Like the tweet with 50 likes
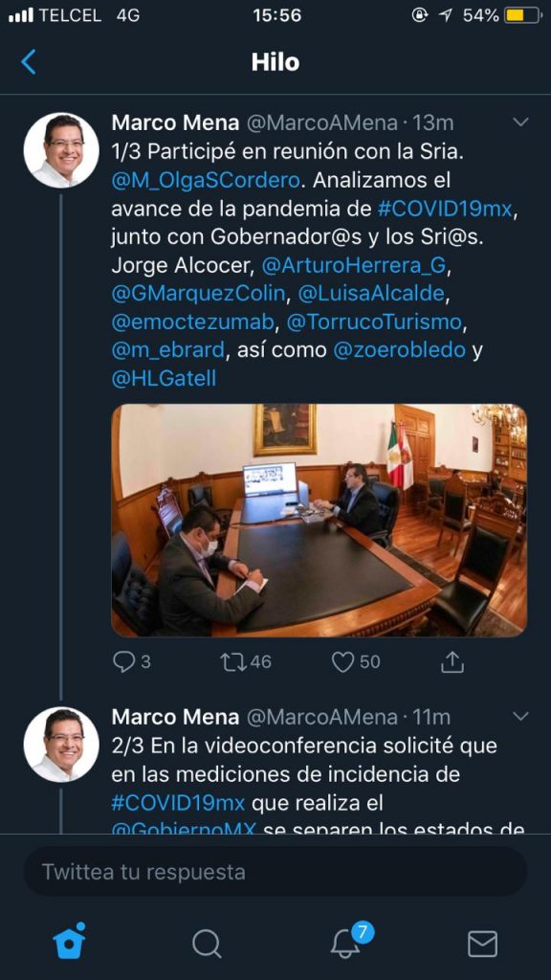 [x=341, y=661]
